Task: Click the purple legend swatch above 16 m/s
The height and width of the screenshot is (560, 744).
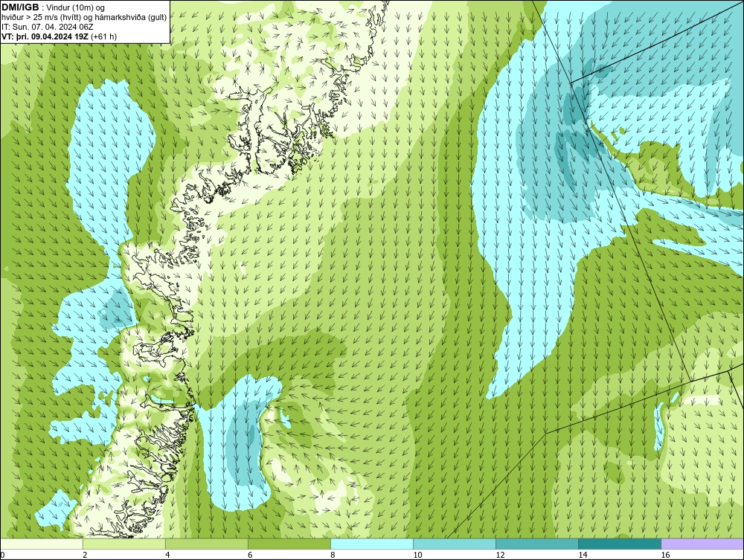Action: click(x=702, y=544)
